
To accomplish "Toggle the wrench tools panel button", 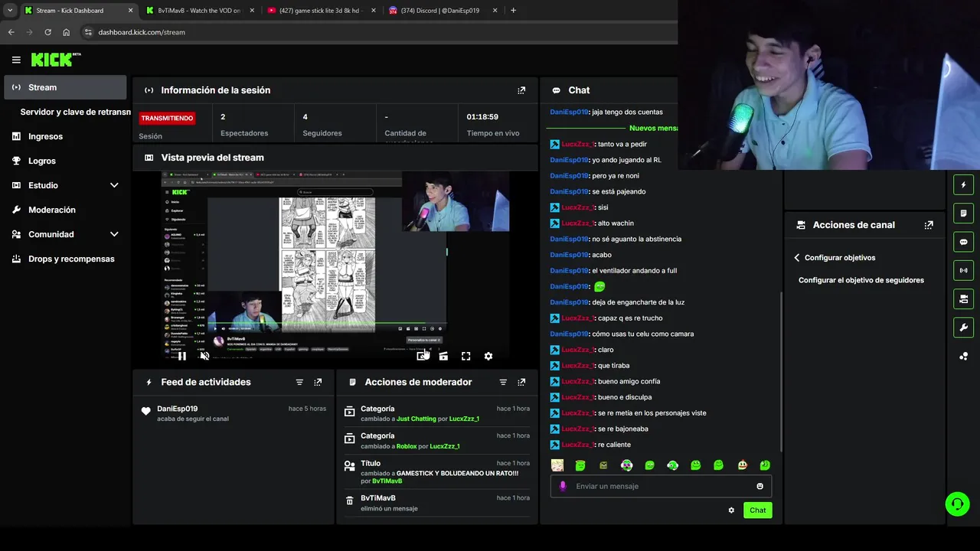I will [x=963, y=328].
